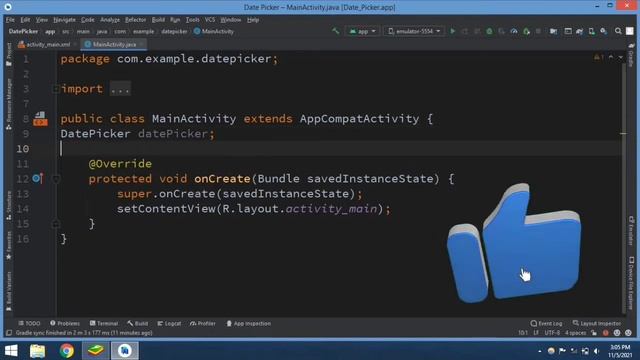This screenshot has height=360, width=640.
Task: Toggle the Favorites side panel
Action: 9,245
